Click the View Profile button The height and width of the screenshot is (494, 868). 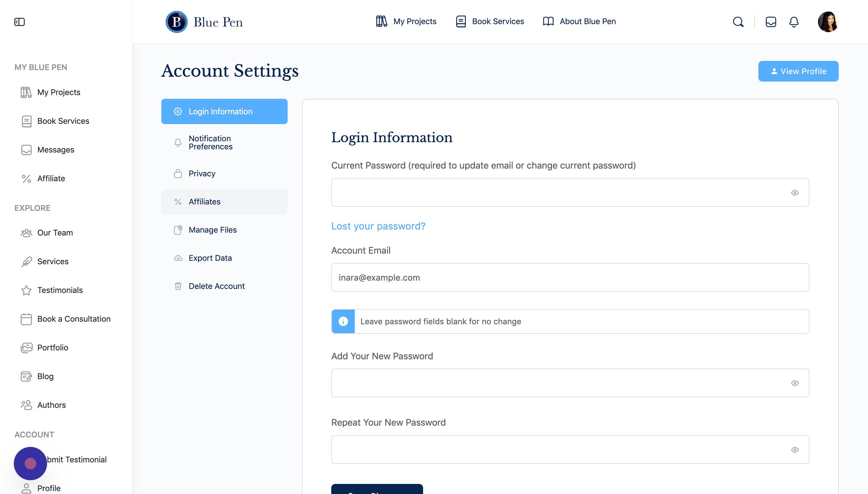[798, 71]
